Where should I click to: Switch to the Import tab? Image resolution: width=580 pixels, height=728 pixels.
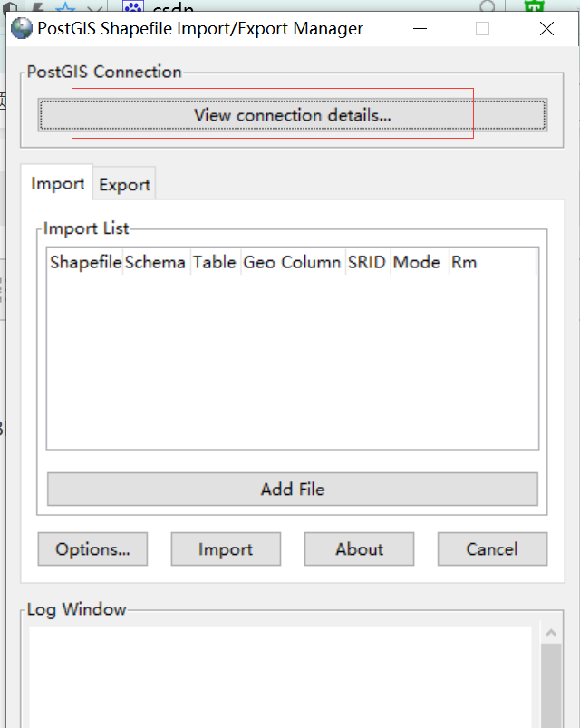click(57, 183)
